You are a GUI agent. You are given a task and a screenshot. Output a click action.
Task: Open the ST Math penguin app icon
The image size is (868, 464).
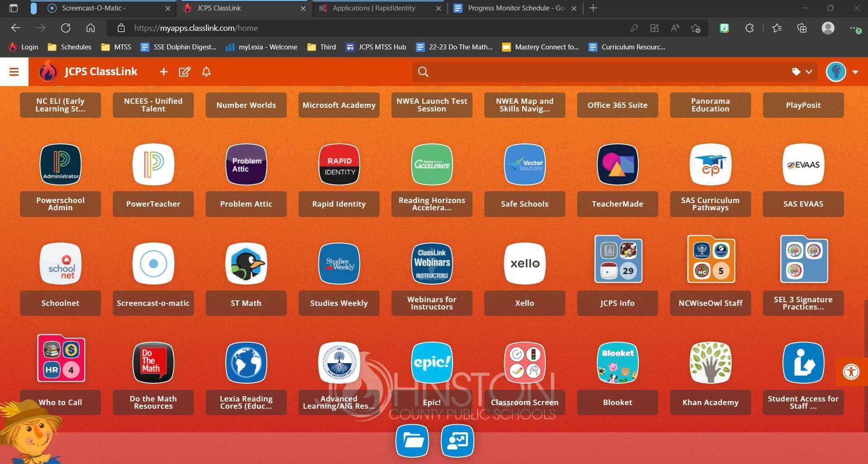click(246, 264)
